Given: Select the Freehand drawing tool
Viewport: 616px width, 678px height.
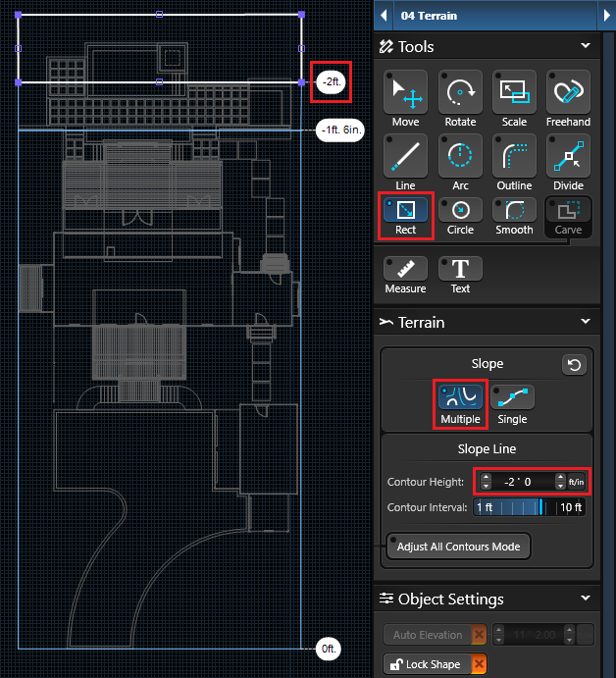Looking at the screenshot, I should tap(568, 98).
